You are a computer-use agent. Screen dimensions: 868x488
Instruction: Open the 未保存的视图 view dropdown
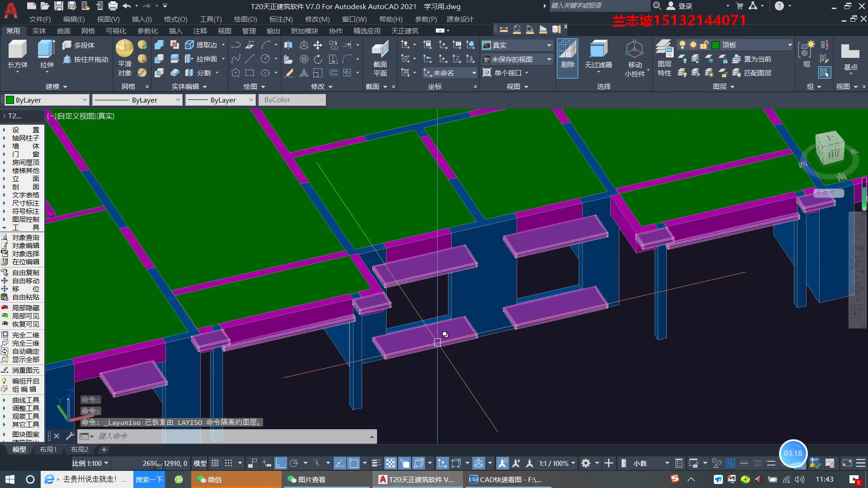click(549, 59)
